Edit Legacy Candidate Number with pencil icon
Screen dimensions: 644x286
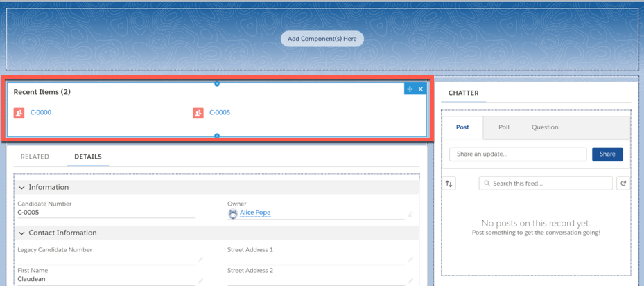(x=200, y=259)
